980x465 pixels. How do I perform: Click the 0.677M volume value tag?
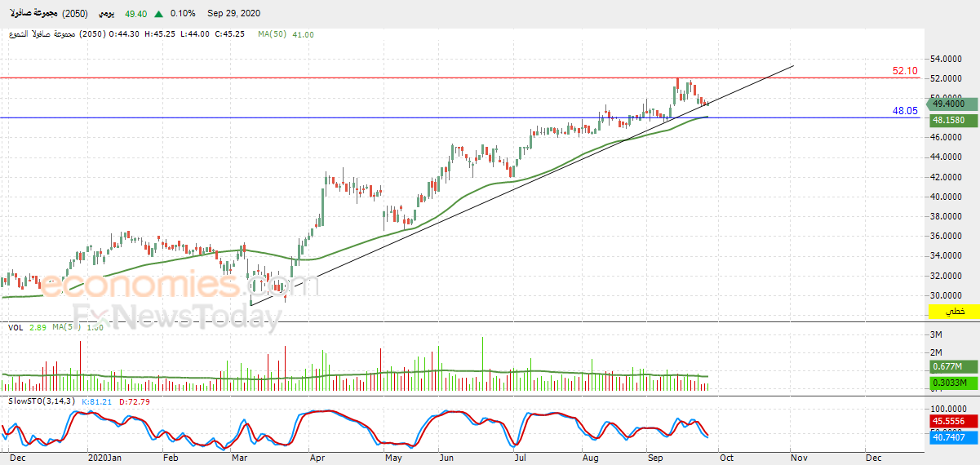[x=953, y=367]
